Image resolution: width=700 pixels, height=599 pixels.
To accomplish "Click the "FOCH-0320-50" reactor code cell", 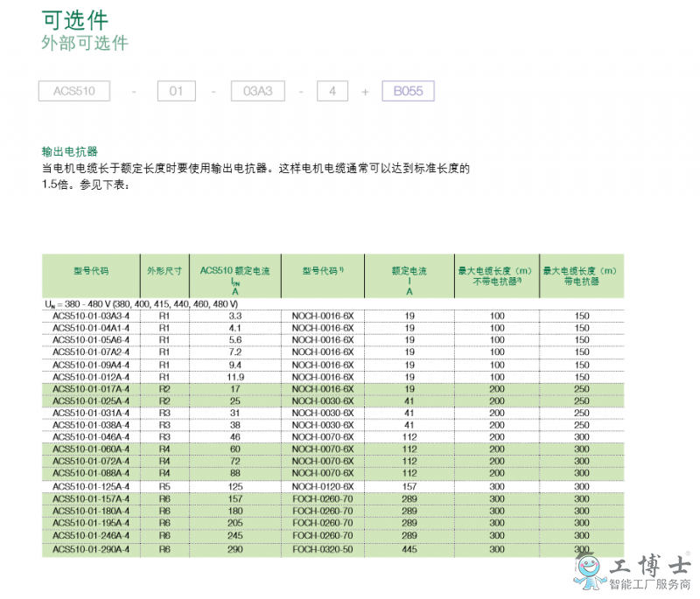I will [323, 549].
